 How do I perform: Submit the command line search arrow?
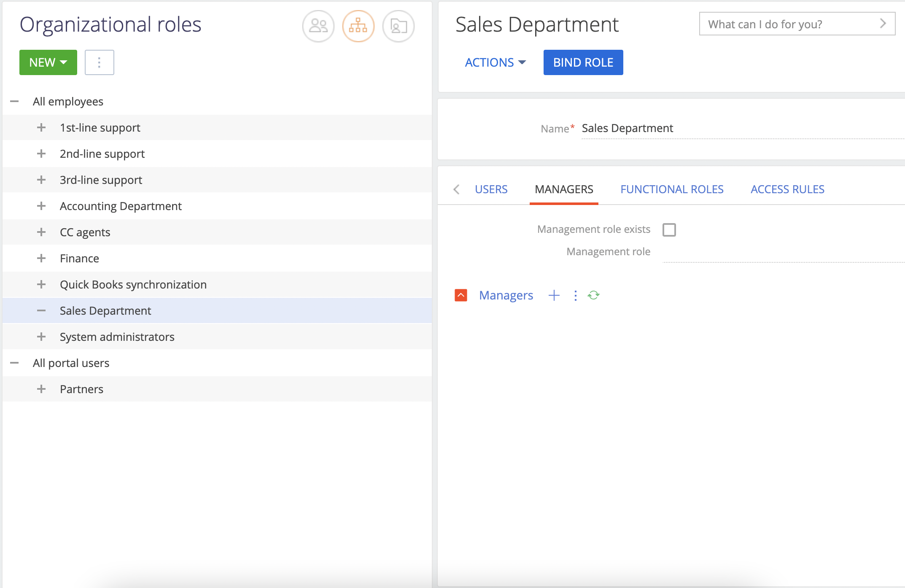[x=883, y=24]
